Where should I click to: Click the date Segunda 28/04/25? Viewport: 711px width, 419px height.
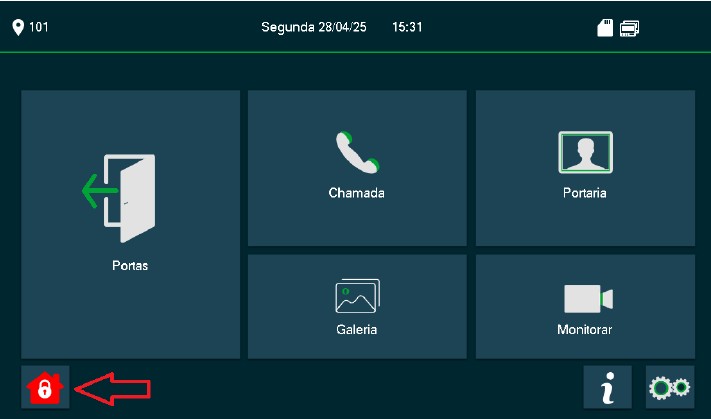[x=314, y=27]
